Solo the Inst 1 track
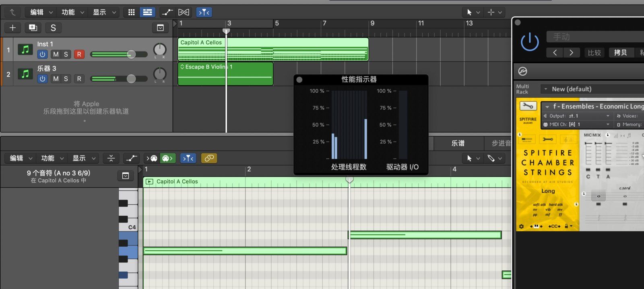644x289 pixels. (66, 54)
